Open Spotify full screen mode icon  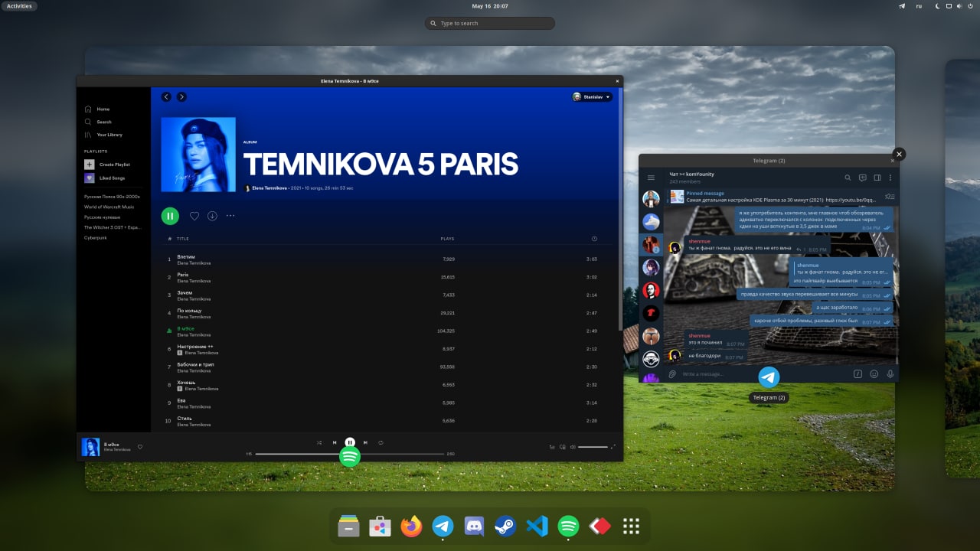(613, 446)
